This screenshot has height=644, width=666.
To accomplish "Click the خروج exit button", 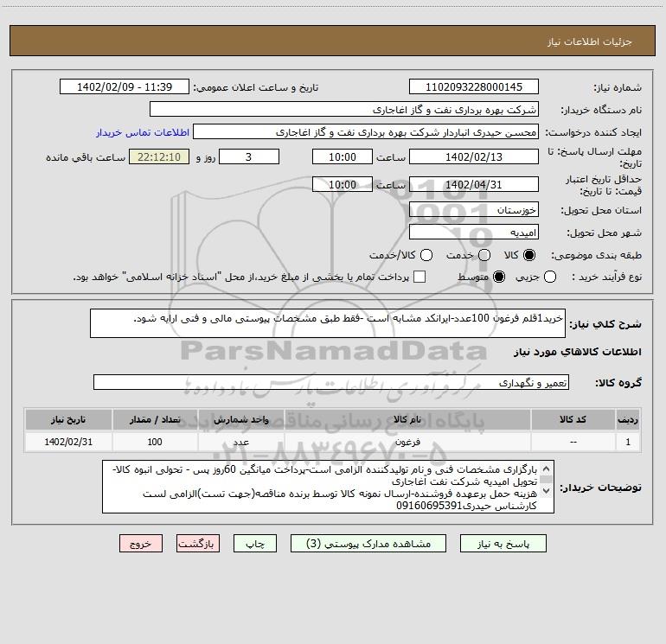I will (x=141, y=544).
